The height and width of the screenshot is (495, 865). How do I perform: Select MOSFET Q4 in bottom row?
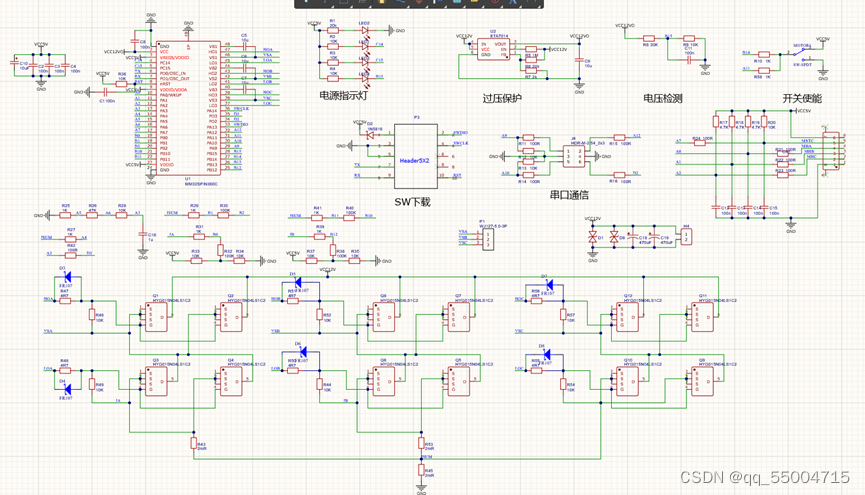(x=231, y=381)
